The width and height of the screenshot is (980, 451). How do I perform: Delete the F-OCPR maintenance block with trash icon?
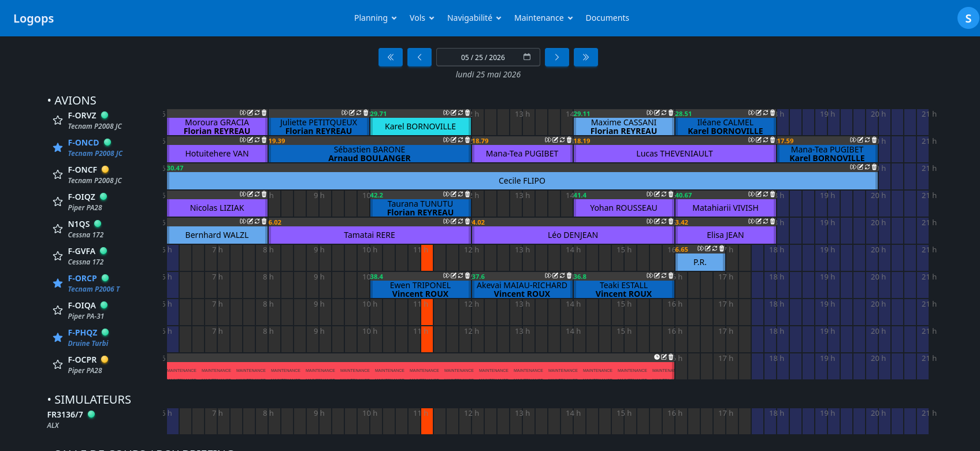[671, 357]
